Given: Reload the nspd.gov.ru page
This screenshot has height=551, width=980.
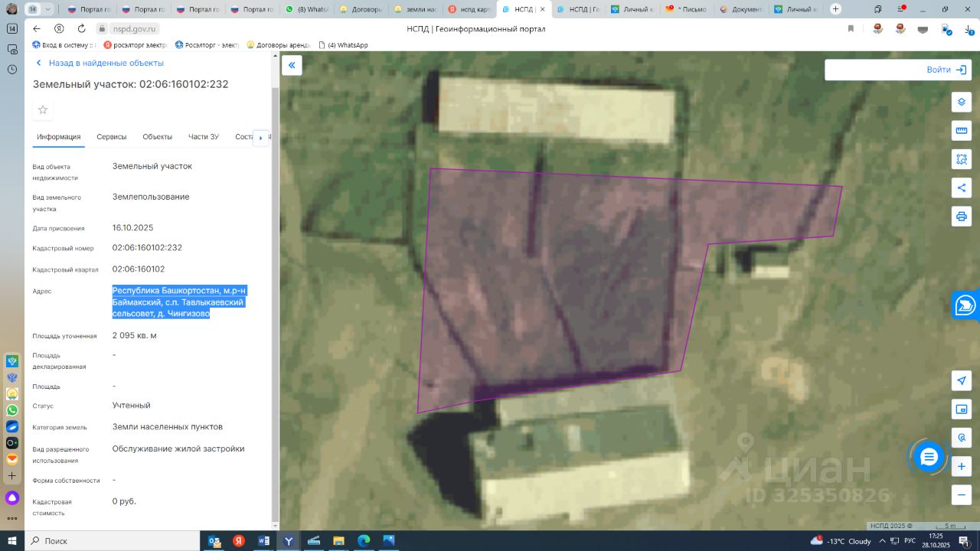Looking at the screenshot, I should [x=81, y=28].
